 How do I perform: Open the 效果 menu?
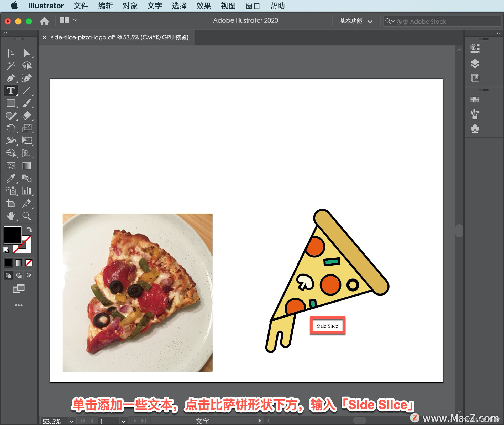point(203,6)
